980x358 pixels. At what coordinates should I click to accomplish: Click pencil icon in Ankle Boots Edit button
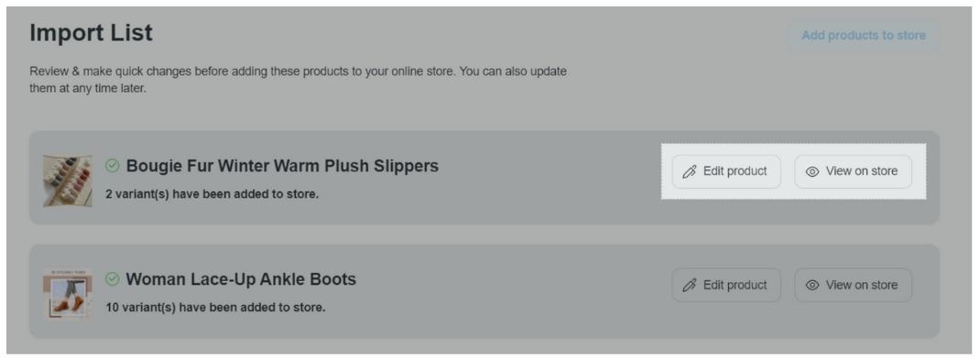coord(690,286)
